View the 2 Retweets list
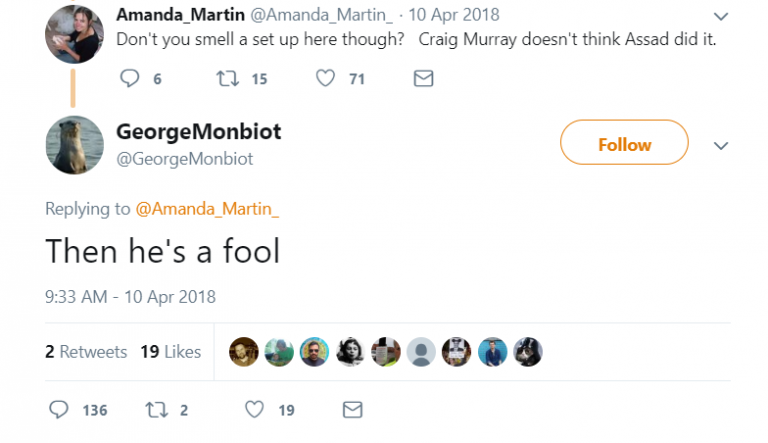Image resolution: width=768 pixels, height=443 pixels. coord(86,351)
